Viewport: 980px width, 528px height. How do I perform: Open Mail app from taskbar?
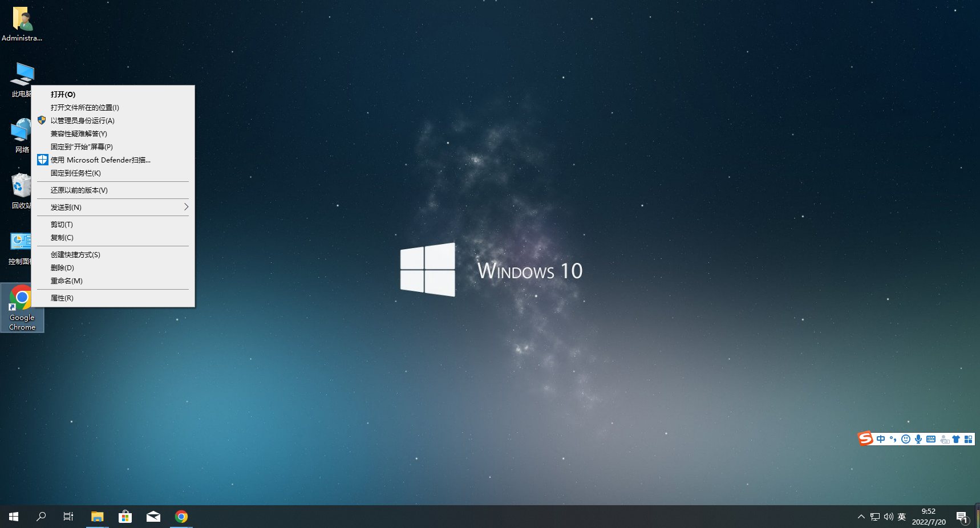(x=153, y=517)
